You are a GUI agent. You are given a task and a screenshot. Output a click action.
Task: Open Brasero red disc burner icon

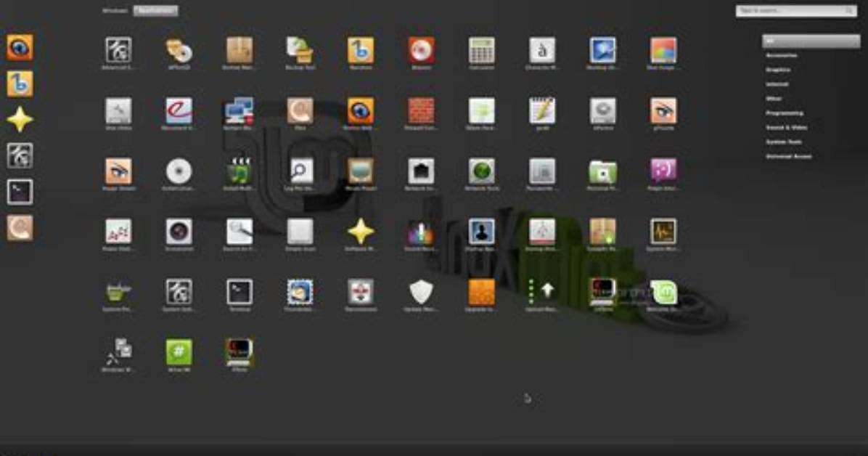click(x=421, y=50)
